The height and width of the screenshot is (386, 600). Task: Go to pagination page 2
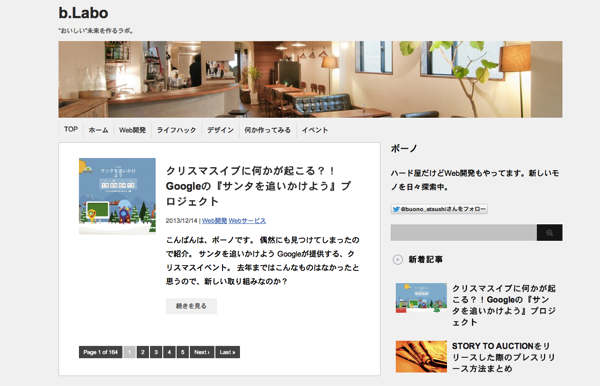click(x=143, y=352)
